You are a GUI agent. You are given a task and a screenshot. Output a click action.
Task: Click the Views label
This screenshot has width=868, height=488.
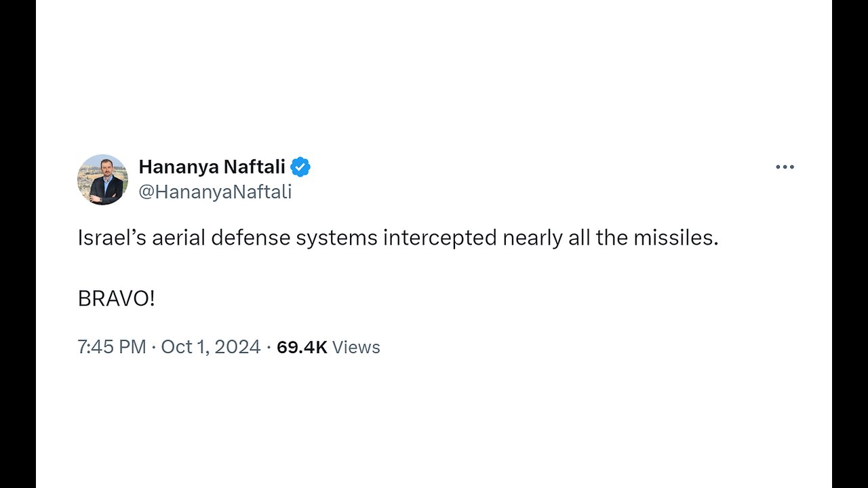click(357, 347)
